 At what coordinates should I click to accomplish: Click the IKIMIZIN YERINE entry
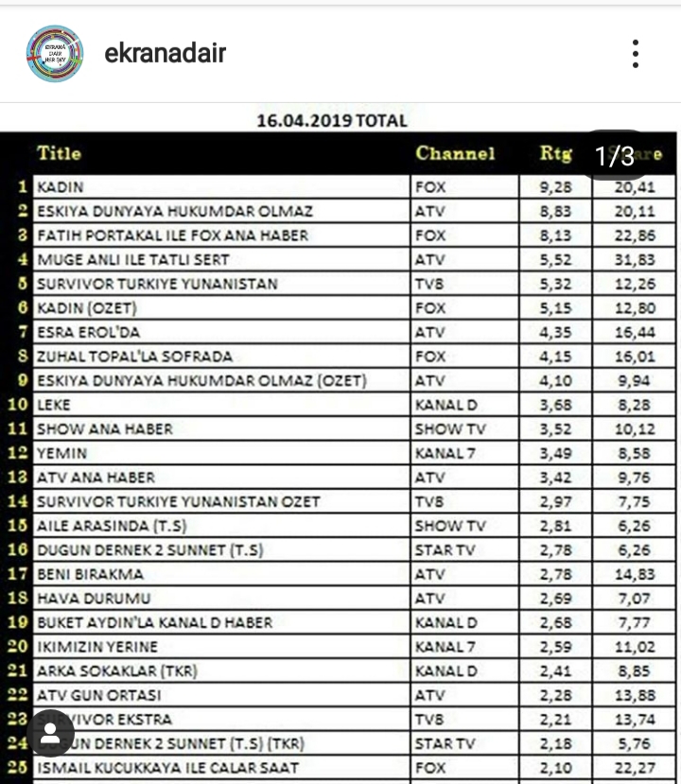97,647
